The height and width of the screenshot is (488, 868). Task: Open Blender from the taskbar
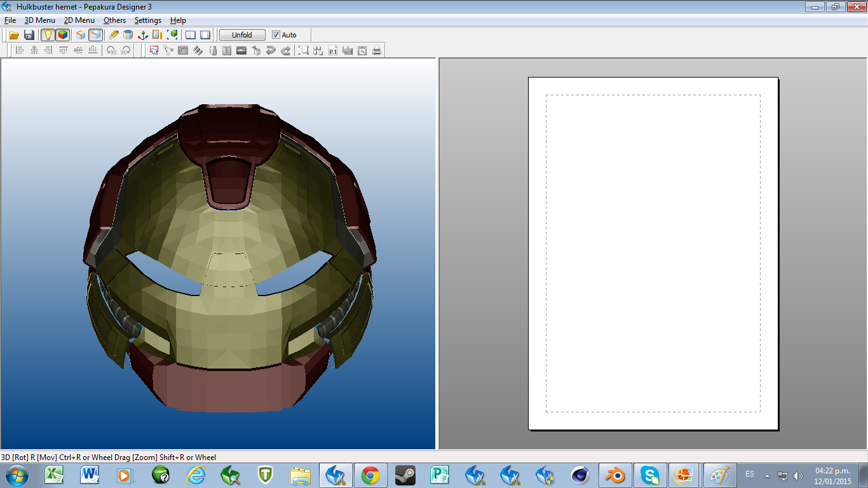[x=614, y=475]
